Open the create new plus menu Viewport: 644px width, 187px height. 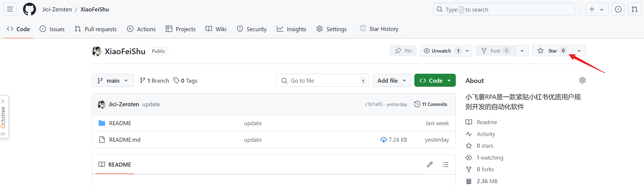pos(597,9)
